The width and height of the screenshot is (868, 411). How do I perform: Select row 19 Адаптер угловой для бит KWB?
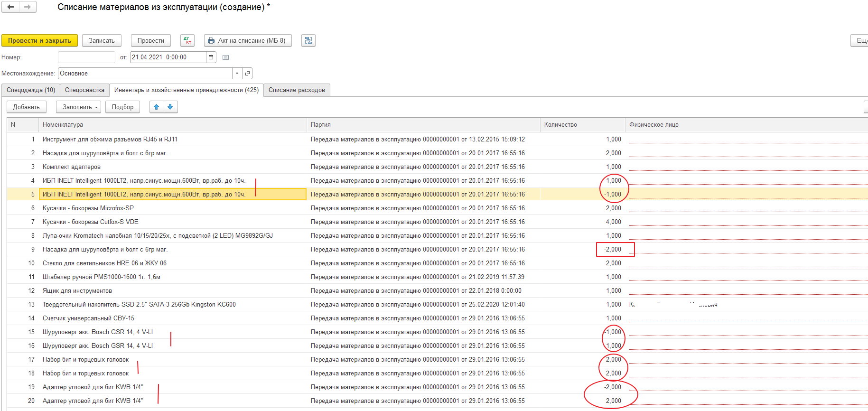[438, 387]
